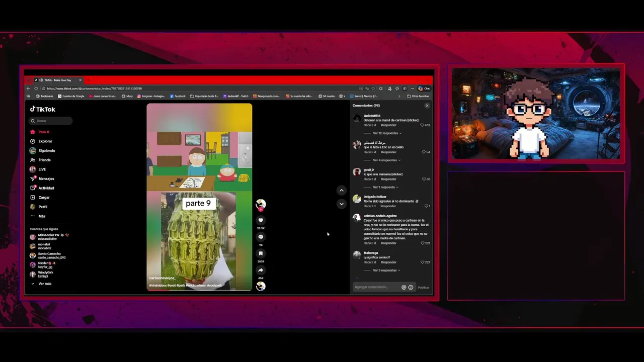Click the Mensajes paper-plane icon

click(33, 178)
